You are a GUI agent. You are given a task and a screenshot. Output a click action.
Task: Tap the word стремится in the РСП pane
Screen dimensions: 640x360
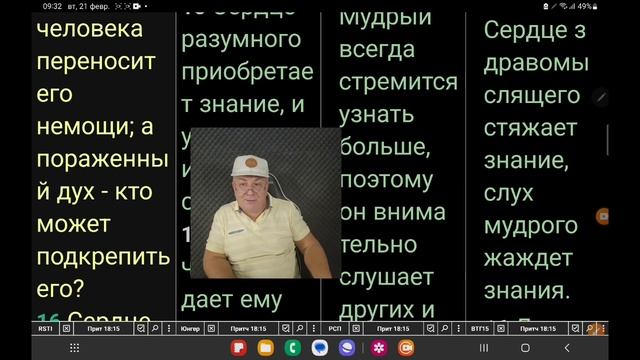click(x=398, y=82)
